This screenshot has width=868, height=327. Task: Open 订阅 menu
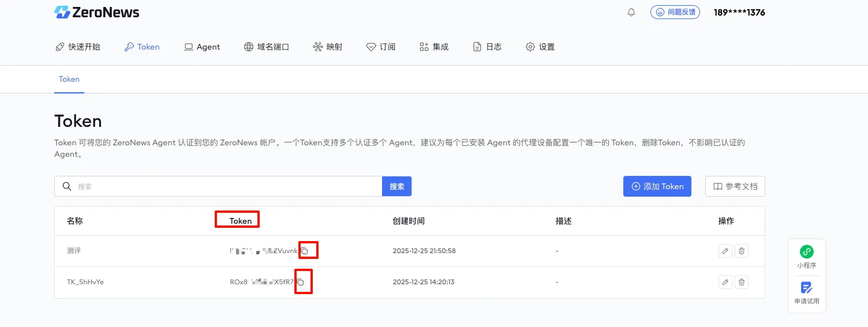pos(381,47)
